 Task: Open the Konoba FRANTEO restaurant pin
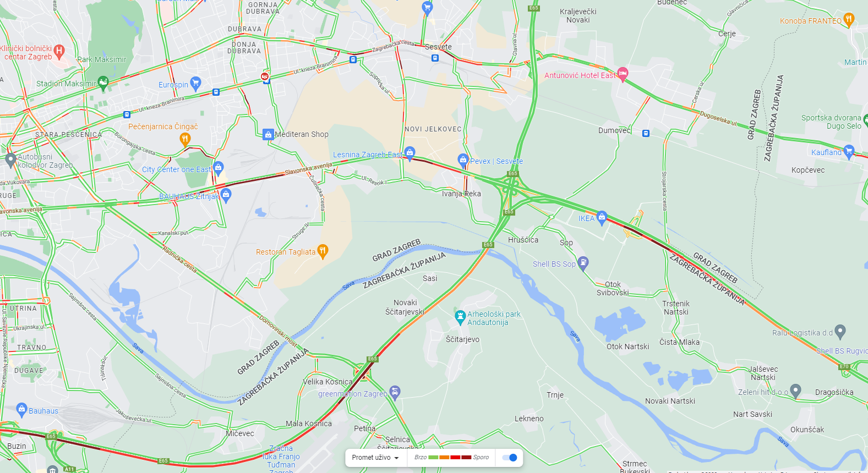pyautogui.click(x=849, y=20)
